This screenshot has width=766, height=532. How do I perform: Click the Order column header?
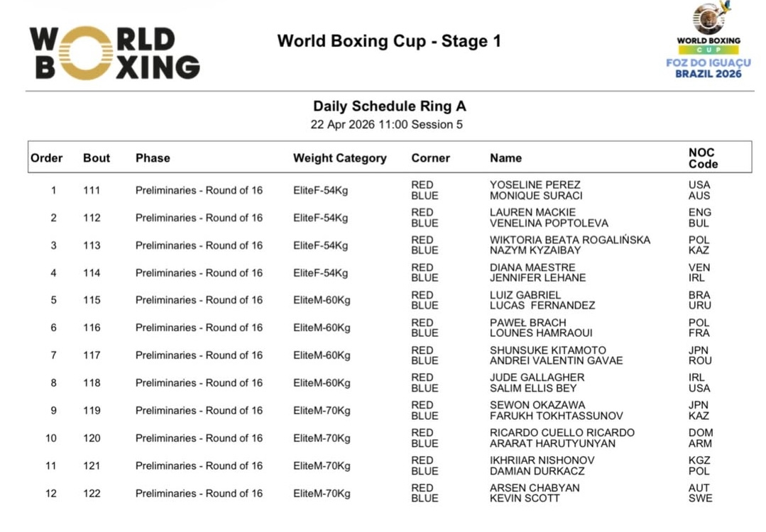[47, 158]
